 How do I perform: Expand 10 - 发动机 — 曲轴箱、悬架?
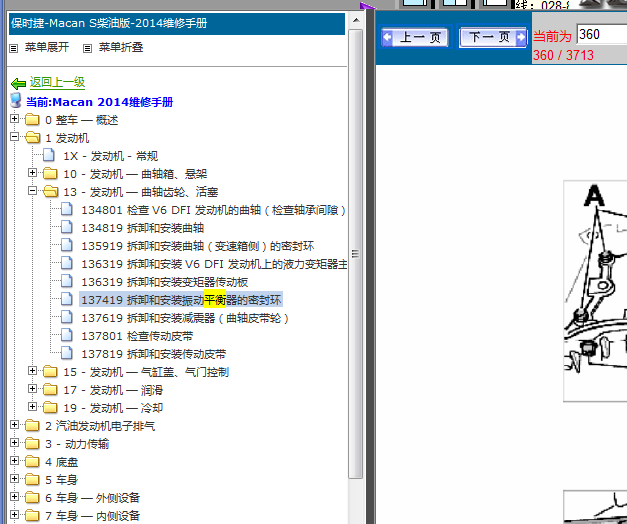(32, 173)
